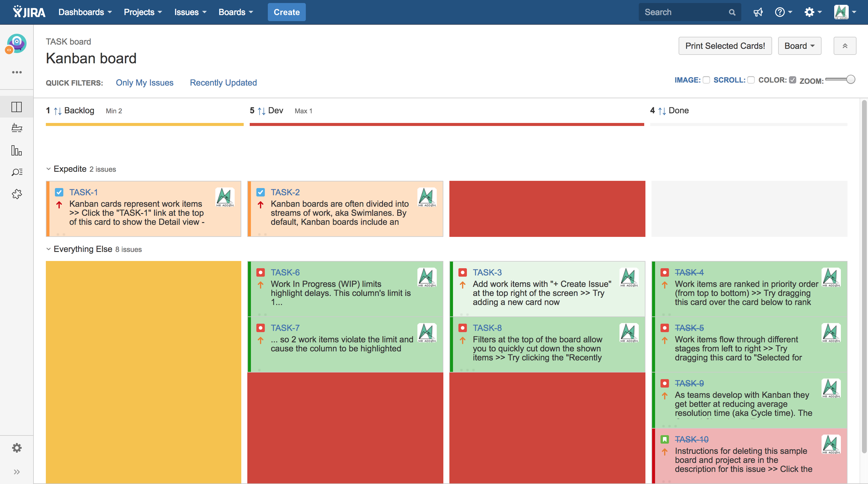Click the sort arrows icon beside Backlog

click(x=58, y=111)
